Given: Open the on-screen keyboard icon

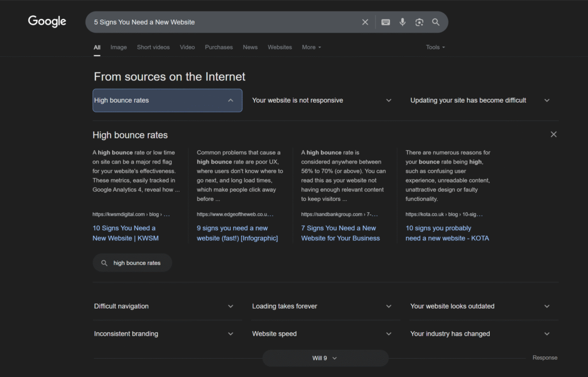Looking at the screenshot, I should point(385,22).
